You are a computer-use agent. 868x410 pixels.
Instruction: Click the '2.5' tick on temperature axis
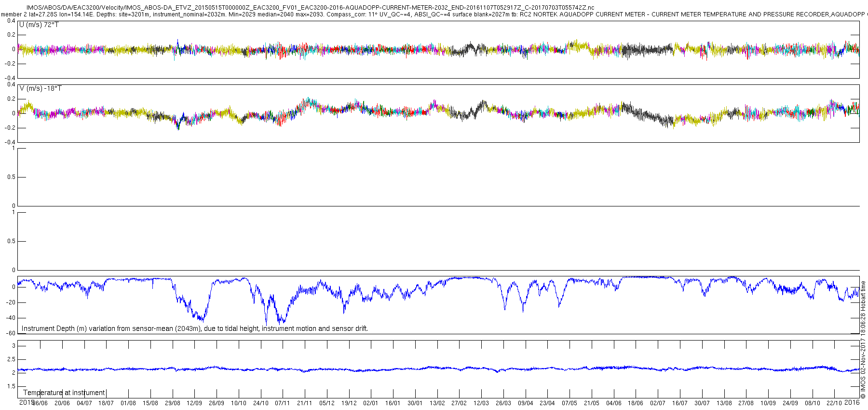coord(12,359)
